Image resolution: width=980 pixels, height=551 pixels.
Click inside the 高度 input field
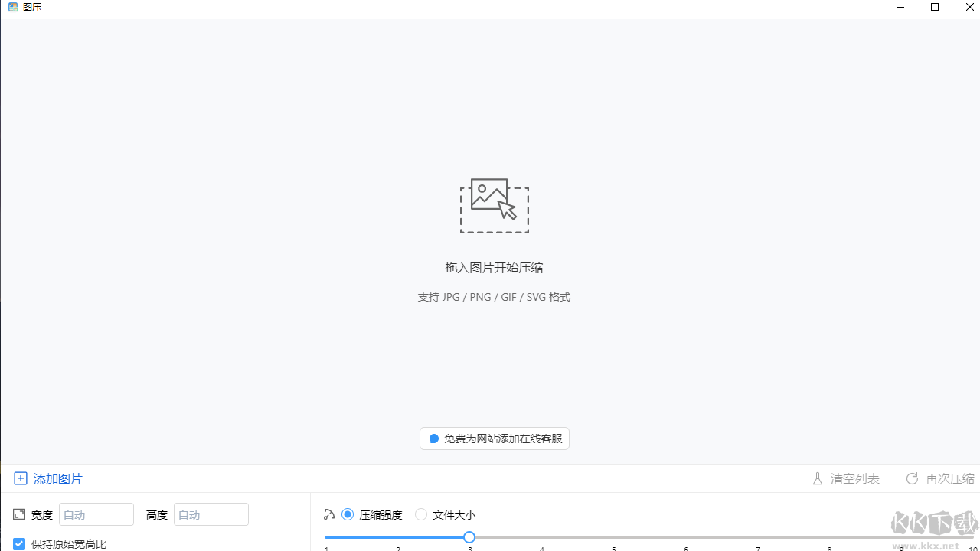(x=211, y=514)
